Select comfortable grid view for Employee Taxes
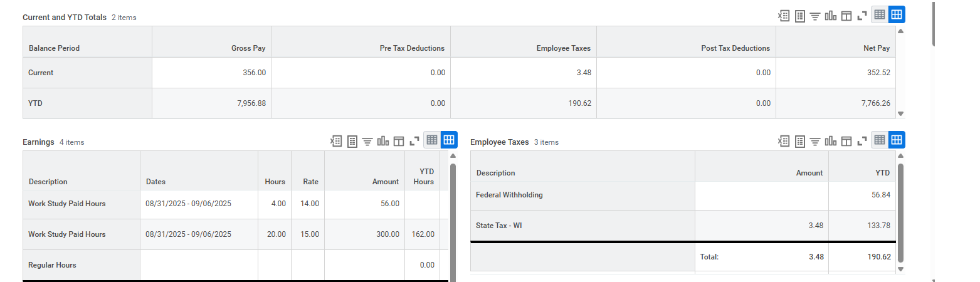The image size is (980, 282). tap(897, 140)
